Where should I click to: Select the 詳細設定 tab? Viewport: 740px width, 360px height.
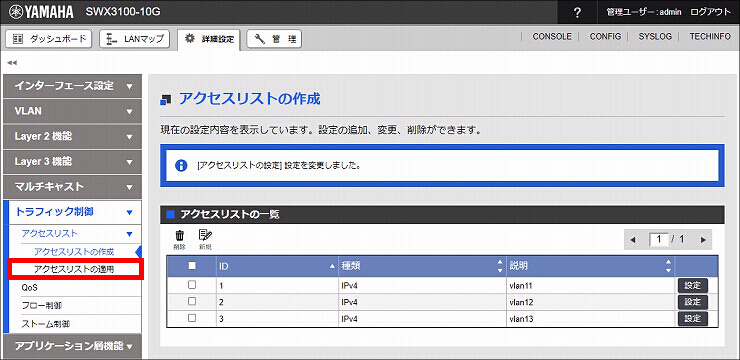[x=209, y=39]
